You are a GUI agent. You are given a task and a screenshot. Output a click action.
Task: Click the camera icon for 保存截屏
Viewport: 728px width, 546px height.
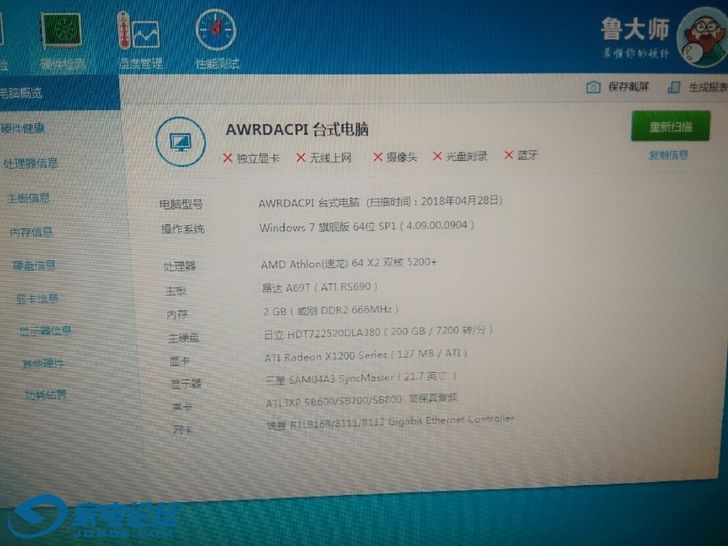click(x=593, y=87)
